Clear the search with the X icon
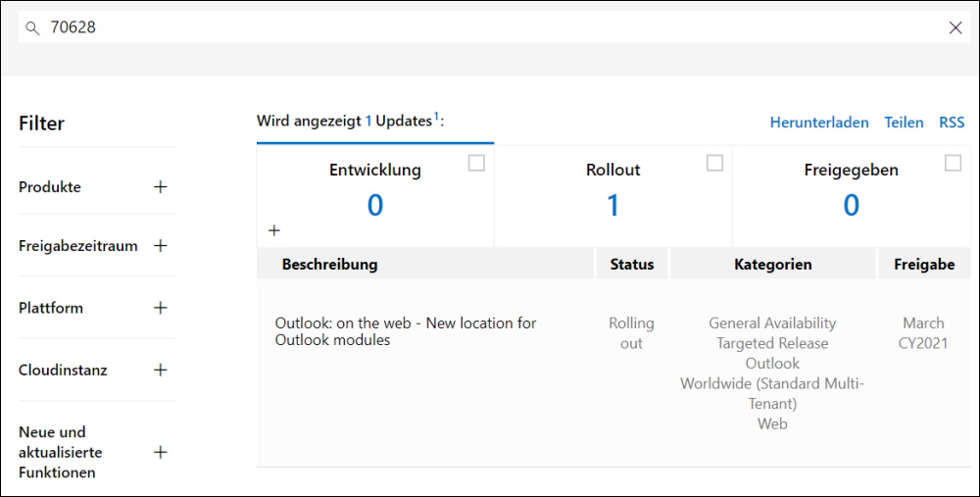The width and height of the screenshot is (980, 497). tap(955, 27)
